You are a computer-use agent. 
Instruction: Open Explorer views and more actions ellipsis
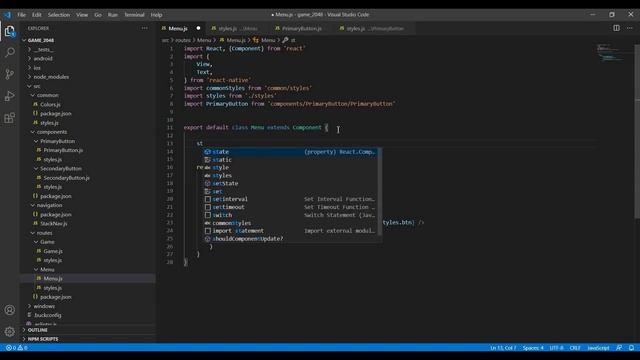pyautogui.click(x=144, y=28)
